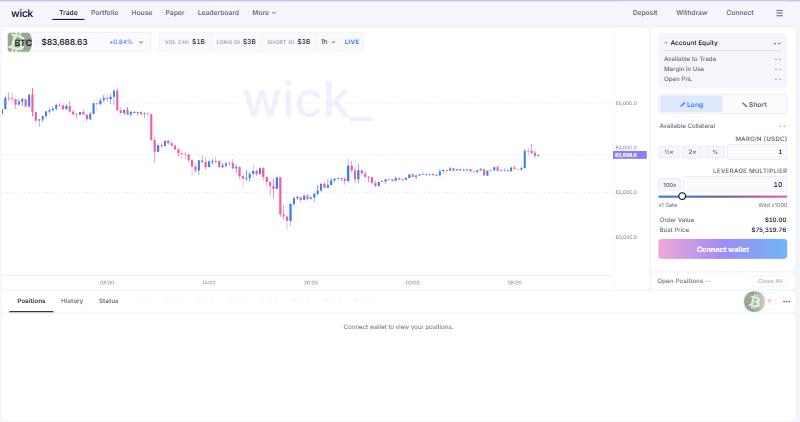This screenshot has height=422, width=800.
Task: Click the Margin in Use row
Action: (x=722, y=69)
